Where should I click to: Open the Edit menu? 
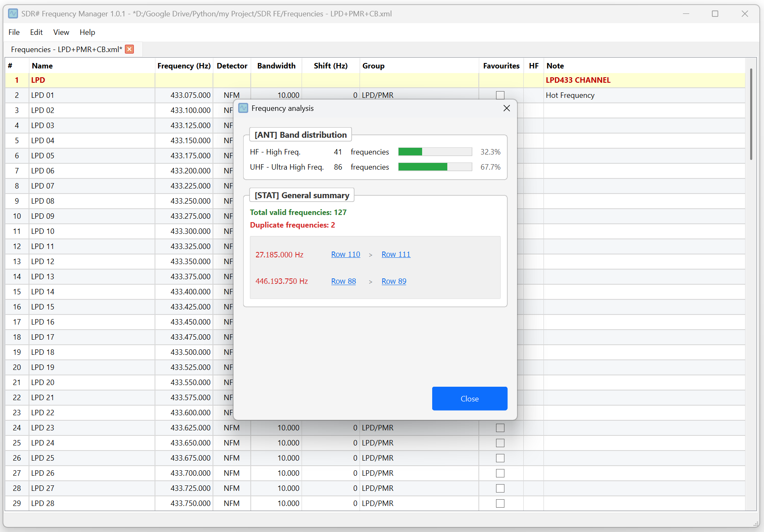click(36, 32)
